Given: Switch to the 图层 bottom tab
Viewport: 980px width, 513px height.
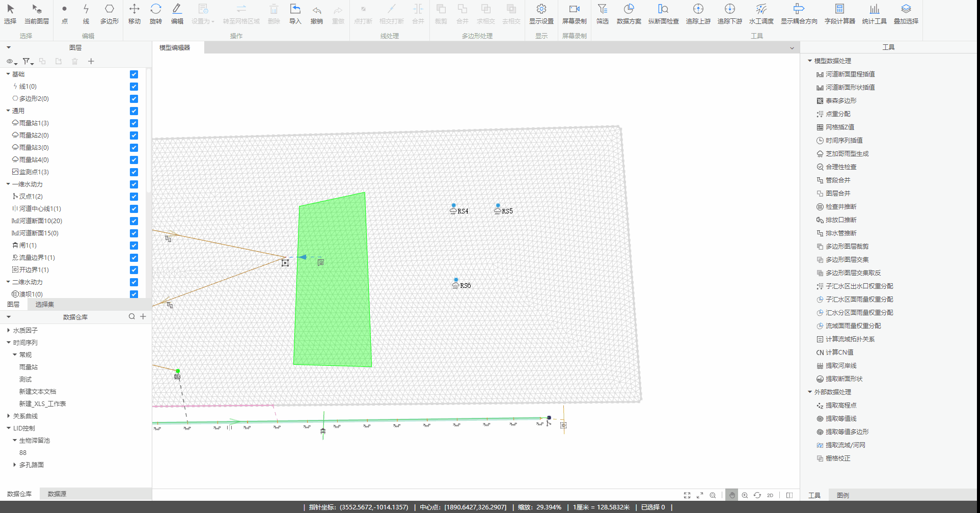Looking at the screenshot, I should tap(13, 305).
